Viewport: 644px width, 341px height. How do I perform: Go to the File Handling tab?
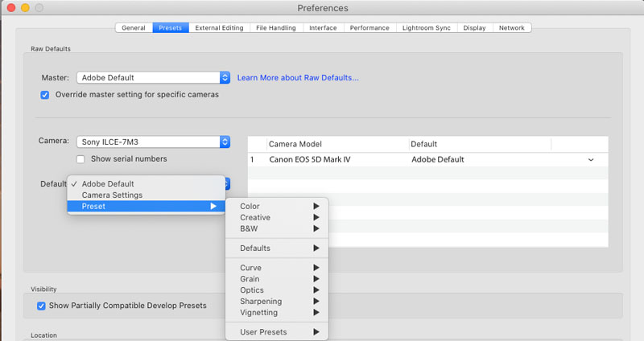coord(276,28)
